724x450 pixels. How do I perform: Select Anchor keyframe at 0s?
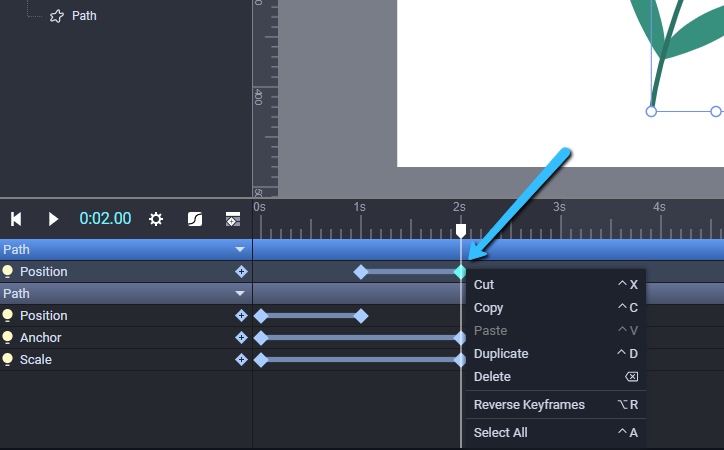coord(261,338)
